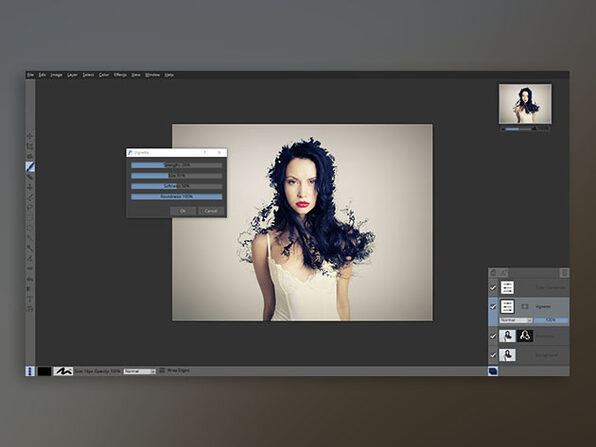Open the Layer menu

click(x=72, y=75)
